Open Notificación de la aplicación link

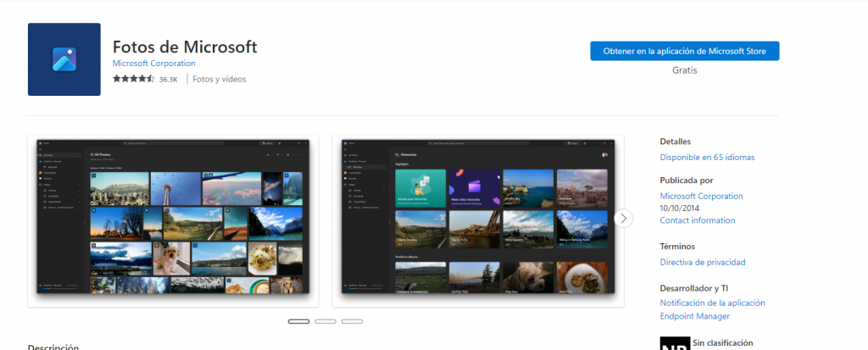click(712, 303)
